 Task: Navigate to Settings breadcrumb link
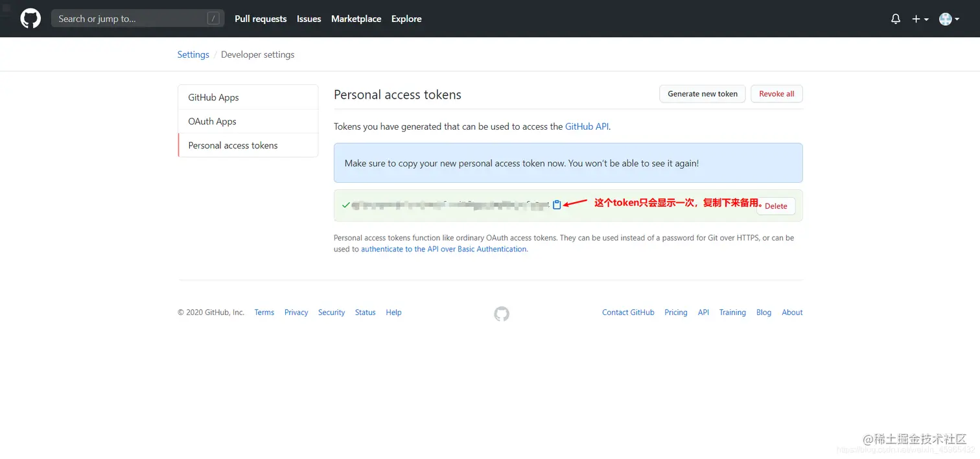193,54
